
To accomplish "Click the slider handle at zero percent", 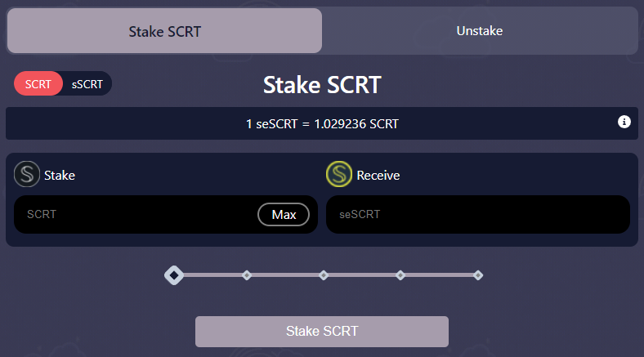I will (174, 275).
